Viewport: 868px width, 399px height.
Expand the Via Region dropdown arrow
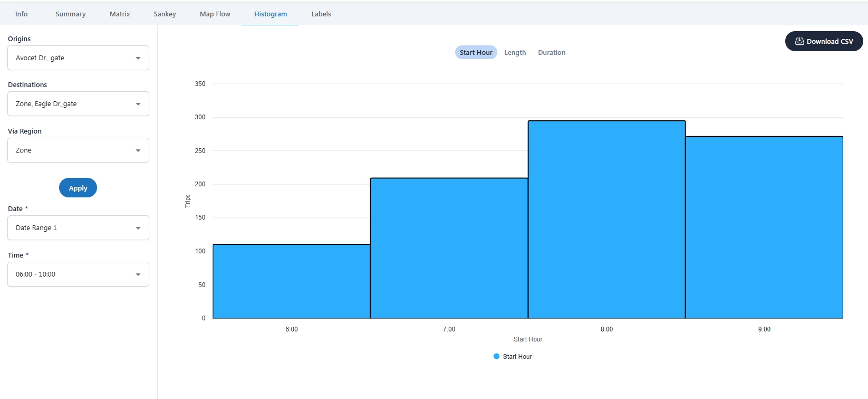pyautogui.click(x=138, y=150)
